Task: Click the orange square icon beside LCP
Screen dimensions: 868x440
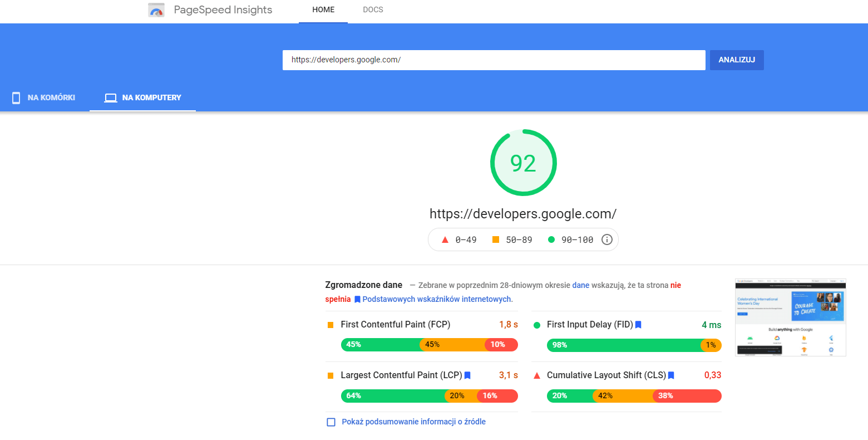Action: (x=331, y=375)
